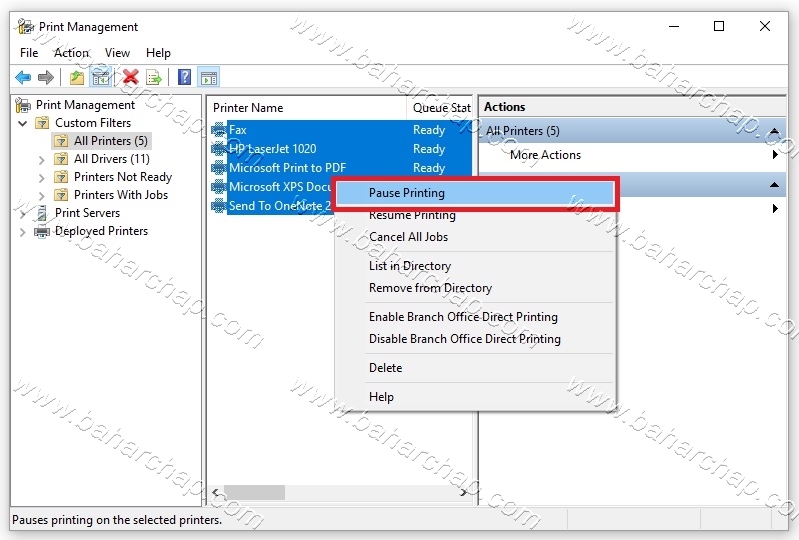Viewport: 799px width, 540px height.
Task: Select the Printers Not Ready label
Action: [x=123, y=177]
